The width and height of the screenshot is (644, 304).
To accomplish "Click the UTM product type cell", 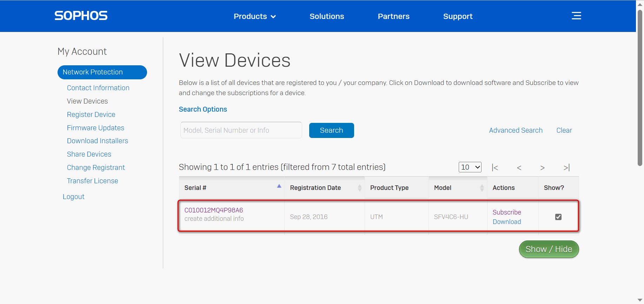I will 376,217.
